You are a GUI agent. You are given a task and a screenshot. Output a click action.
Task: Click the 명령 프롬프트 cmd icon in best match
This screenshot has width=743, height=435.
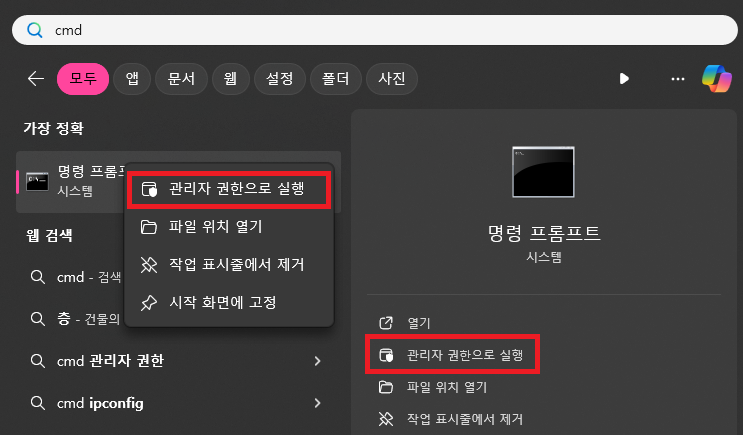coord(37,182)
